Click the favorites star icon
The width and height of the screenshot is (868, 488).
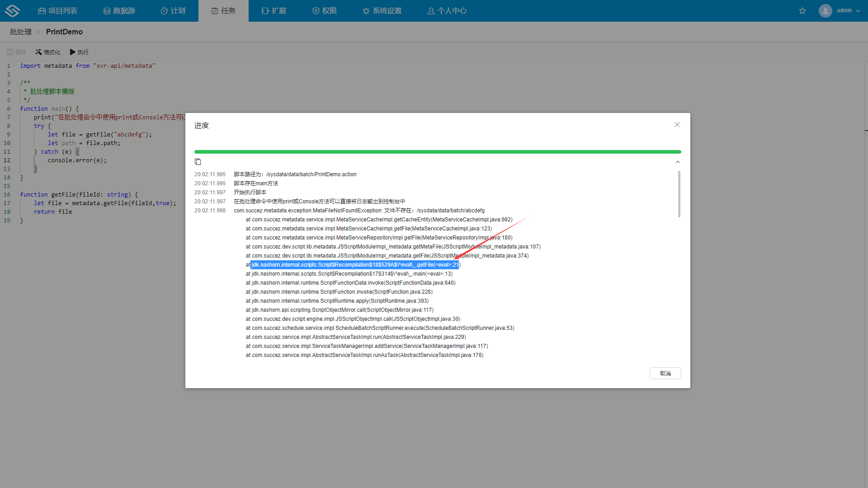click(802, 11)
